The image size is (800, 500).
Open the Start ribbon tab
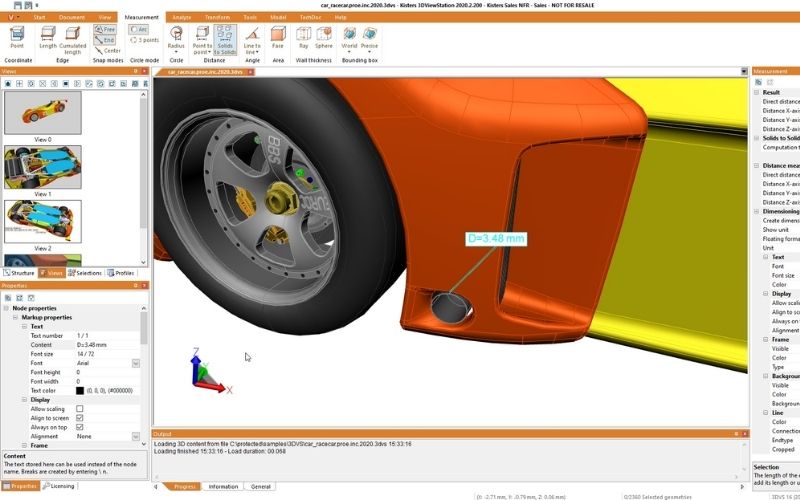39,17
